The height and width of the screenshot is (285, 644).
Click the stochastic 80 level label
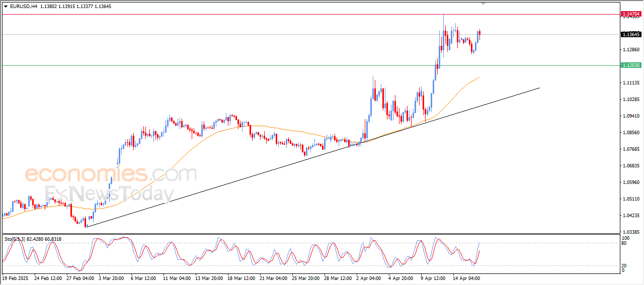624,244
